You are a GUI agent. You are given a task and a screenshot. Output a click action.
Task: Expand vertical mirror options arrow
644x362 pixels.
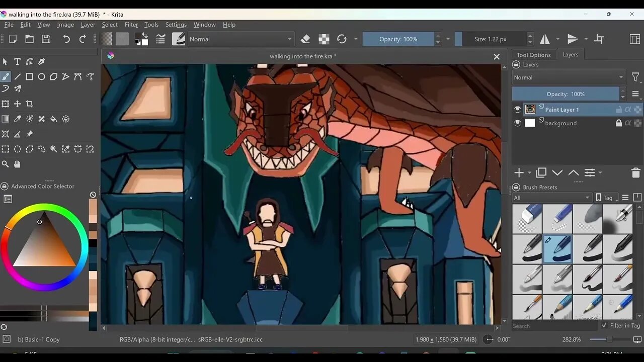586,39
